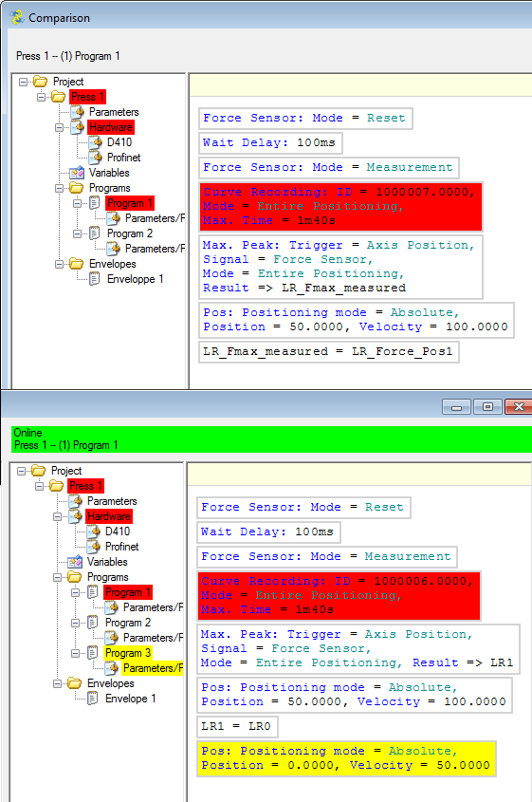Click lower Force Sensor Mode = Measurement block
This screenshot has width=532, height=802.
click(x=326, y=556)
